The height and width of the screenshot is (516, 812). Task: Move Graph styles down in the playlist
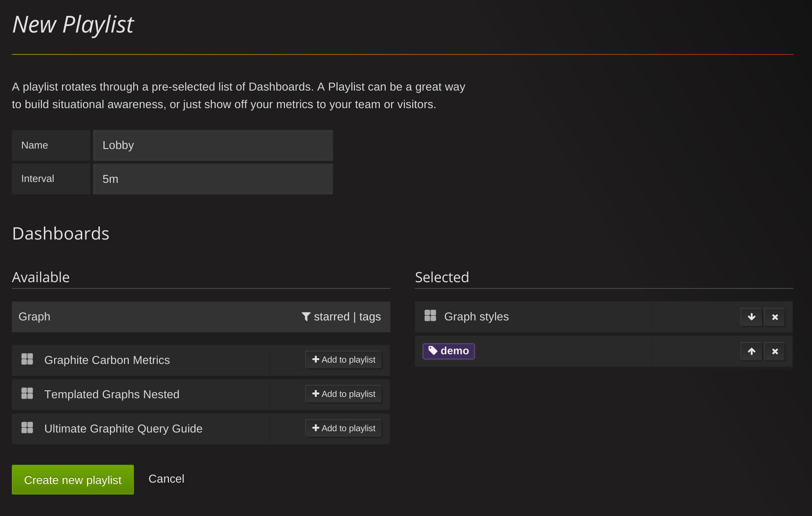(751, 317)
